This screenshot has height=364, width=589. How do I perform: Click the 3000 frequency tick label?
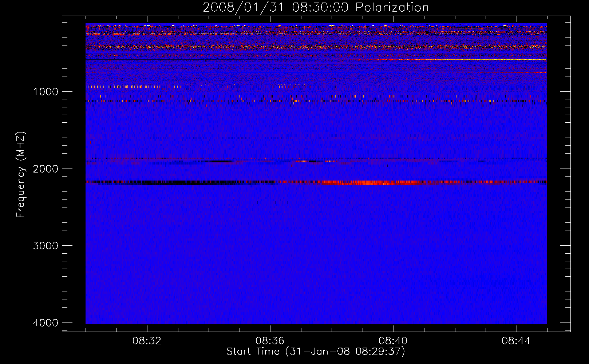46,246
